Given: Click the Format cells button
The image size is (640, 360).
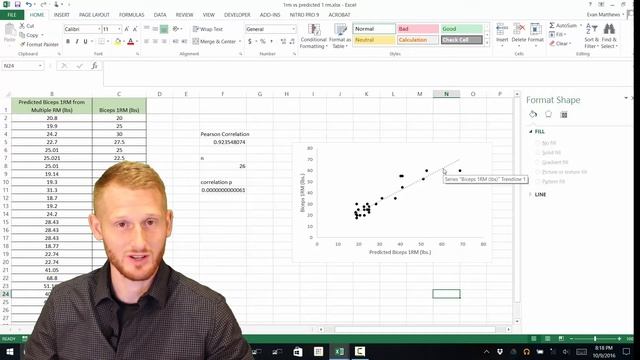Looking at the screenshot, I should [536, 34].
